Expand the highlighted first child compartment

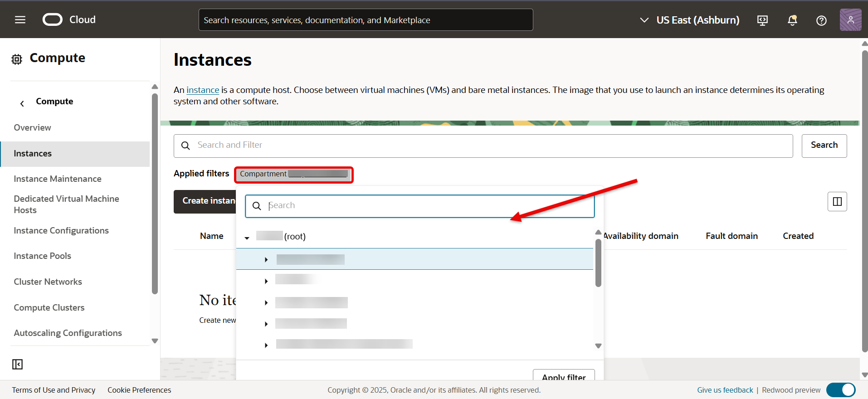[266, 259]
